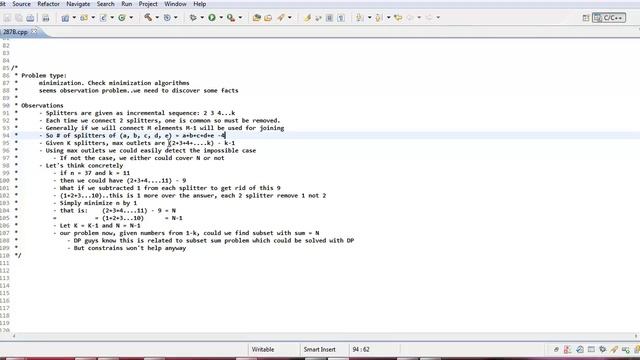Toggle Mark Occurrences pencil icon
The height and width of the screenshot is (360, 640).
[307, 18]
